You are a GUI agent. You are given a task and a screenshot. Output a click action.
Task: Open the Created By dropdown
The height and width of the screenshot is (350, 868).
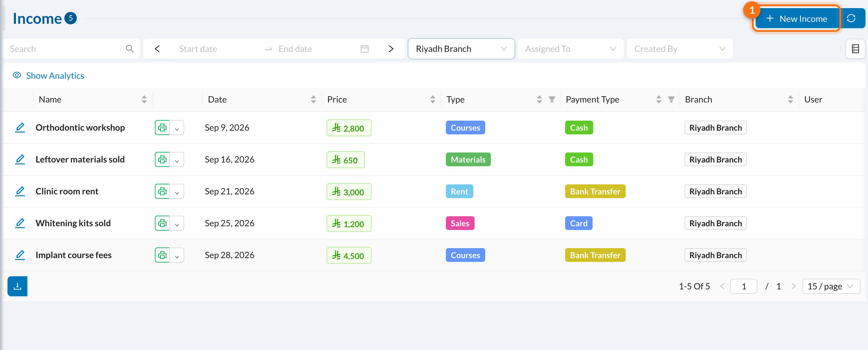click(680, 49)
